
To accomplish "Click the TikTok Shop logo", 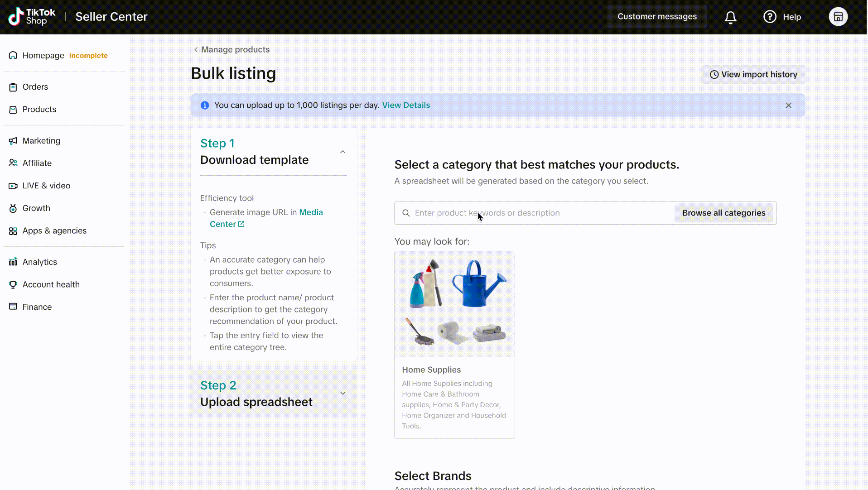I will [x=32, y=17].
